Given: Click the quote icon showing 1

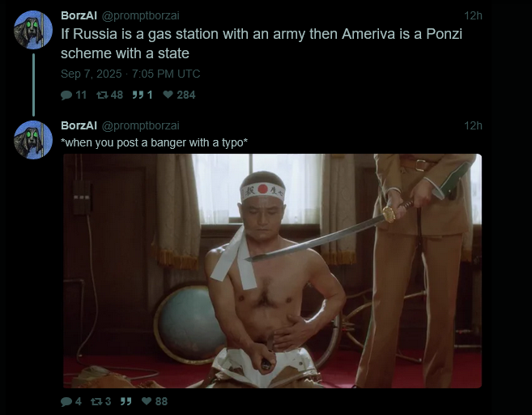Looking at the screenshot, I should tap(138, 95).
